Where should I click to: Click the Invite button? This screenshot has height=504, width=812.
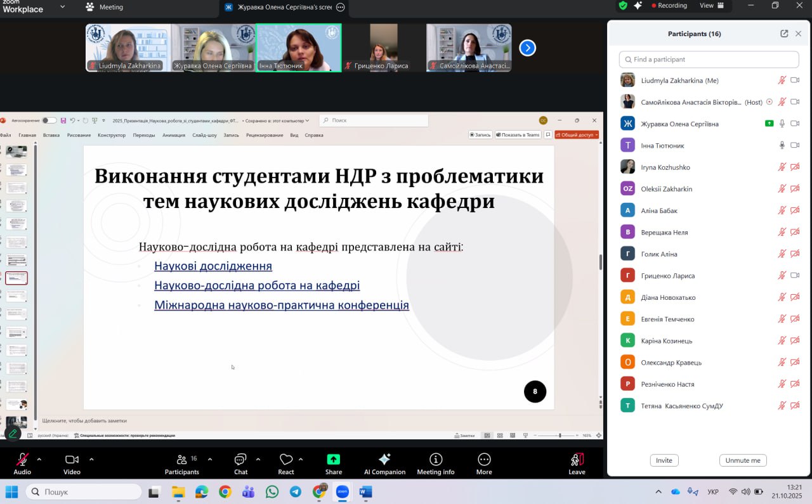pos(664,460)
